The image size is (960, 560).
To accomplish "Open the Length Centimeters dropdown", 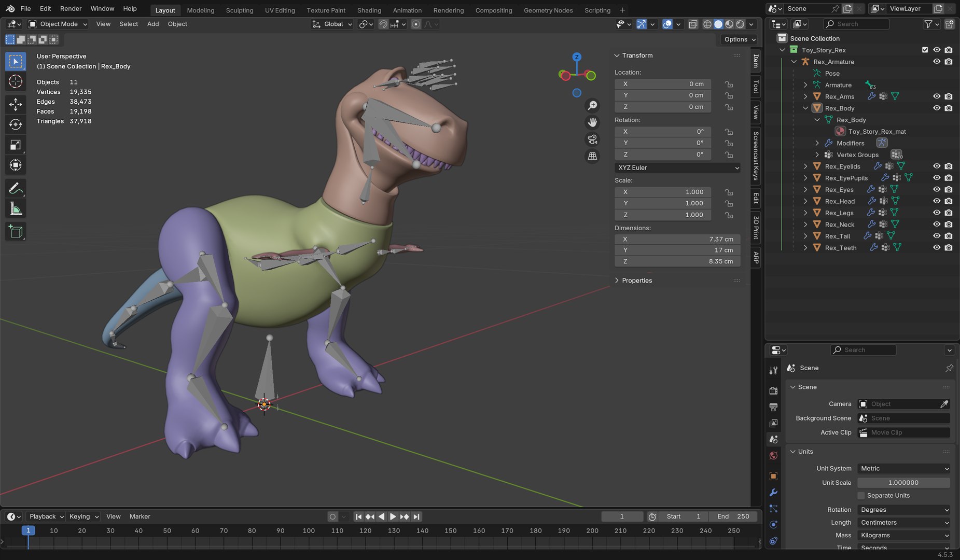I will click(x=904, y=522).
